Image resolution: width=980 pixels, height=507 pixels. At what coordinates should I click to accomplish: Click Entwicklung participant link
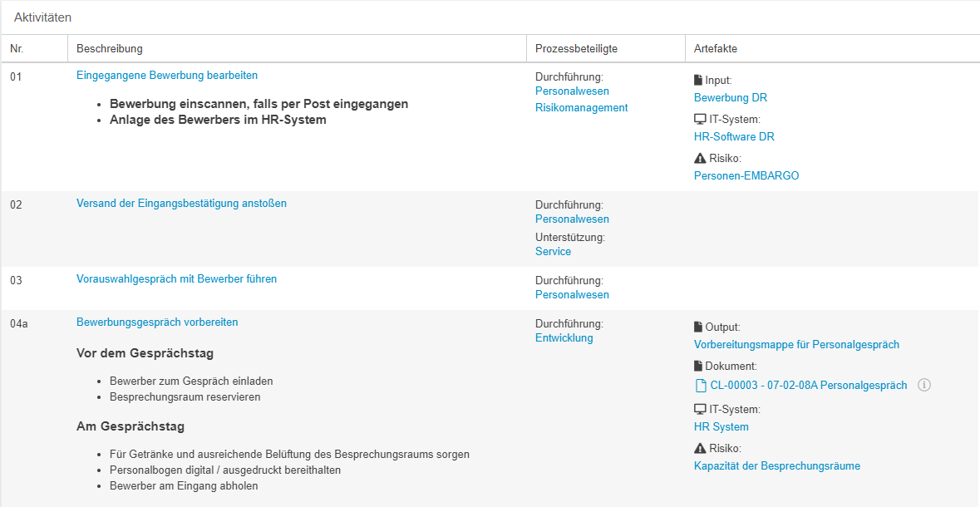(564, 338)
